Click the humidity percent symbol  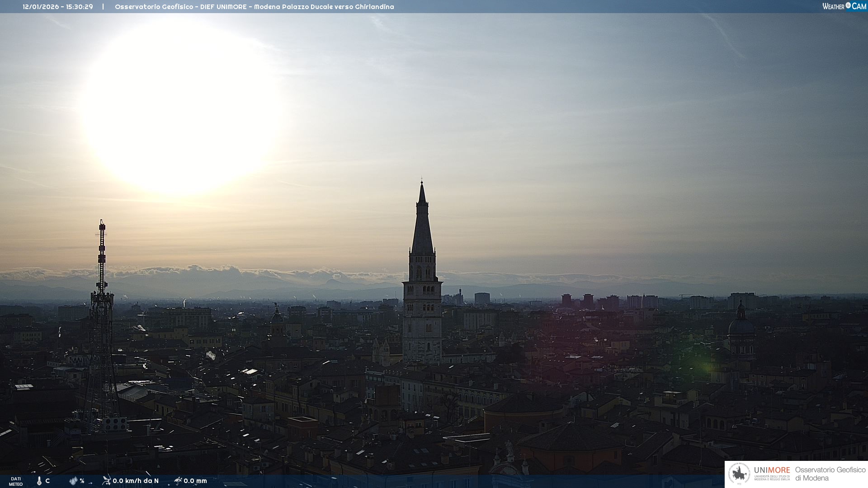82,481
